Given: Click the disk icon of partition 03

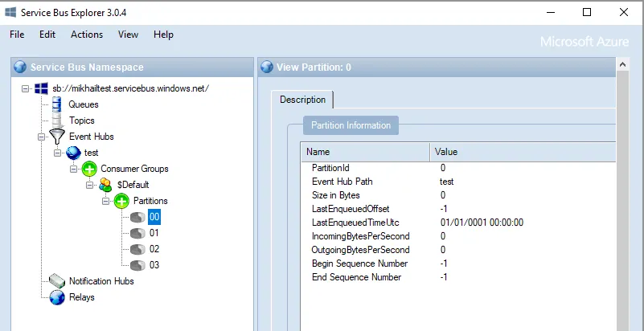Looking at the screenshot, I should 138,265.
